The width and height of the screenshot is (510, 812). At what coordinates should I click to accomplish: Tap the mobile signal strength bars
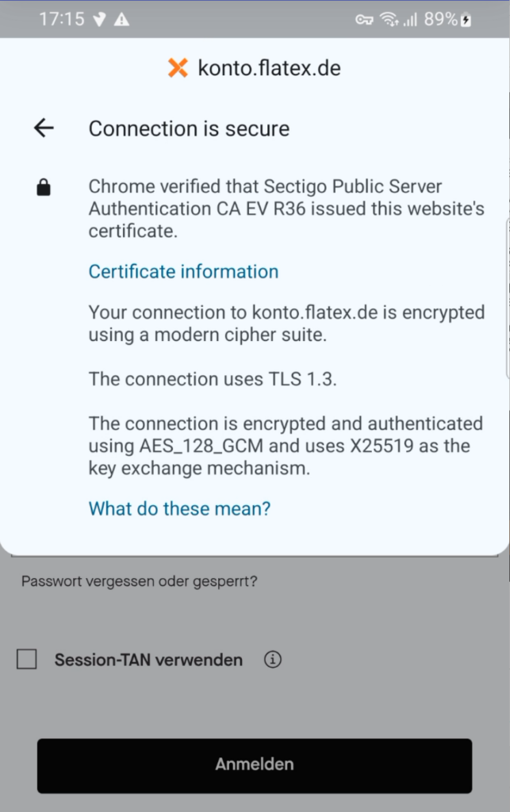(x=409, y=20)
